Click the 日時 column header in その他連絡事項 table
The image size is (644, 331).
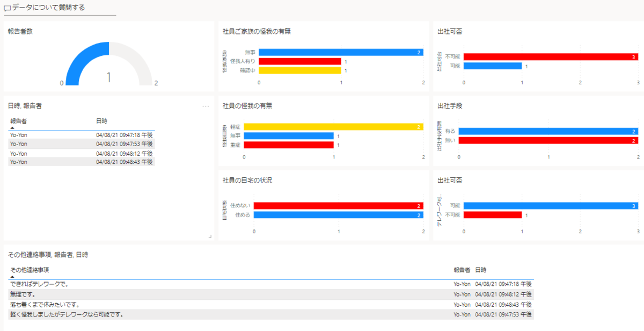click(481, 270)
